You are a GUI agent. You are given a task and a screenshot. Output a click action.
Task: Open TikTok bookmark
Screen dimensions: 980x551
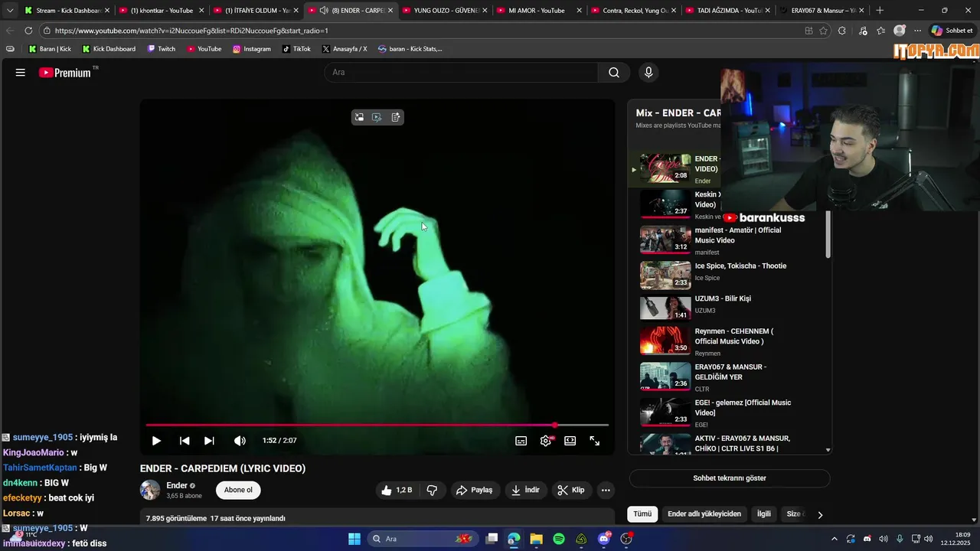296,49
